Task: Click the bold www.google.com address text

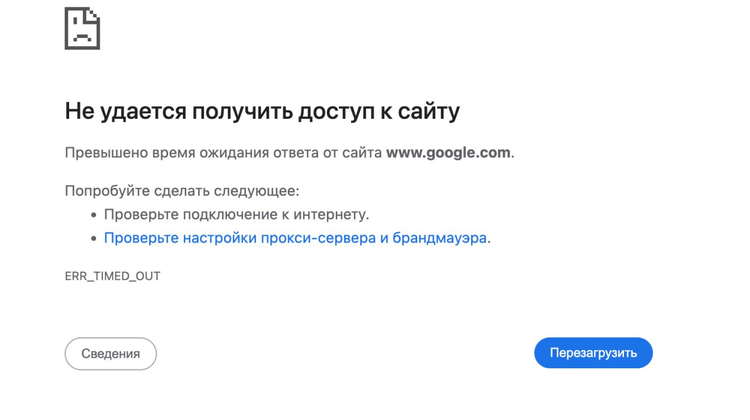Action: [448, 153]
